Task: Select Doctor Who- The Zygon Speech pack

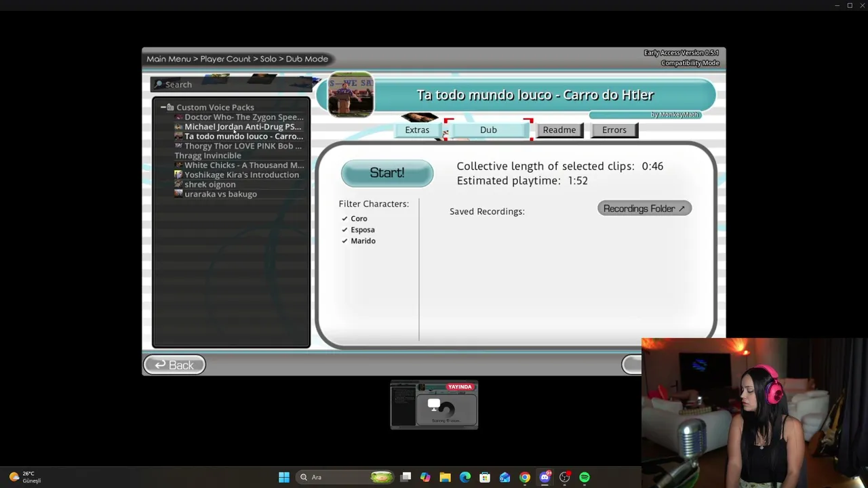Action: click(x=239, y=117)
